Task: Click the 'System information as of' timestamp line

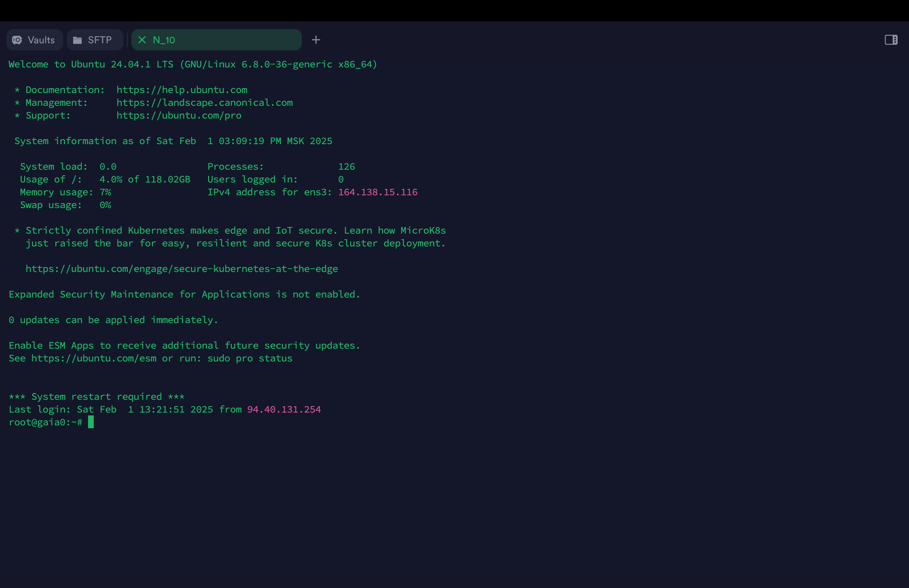Action: pos(173,141)
